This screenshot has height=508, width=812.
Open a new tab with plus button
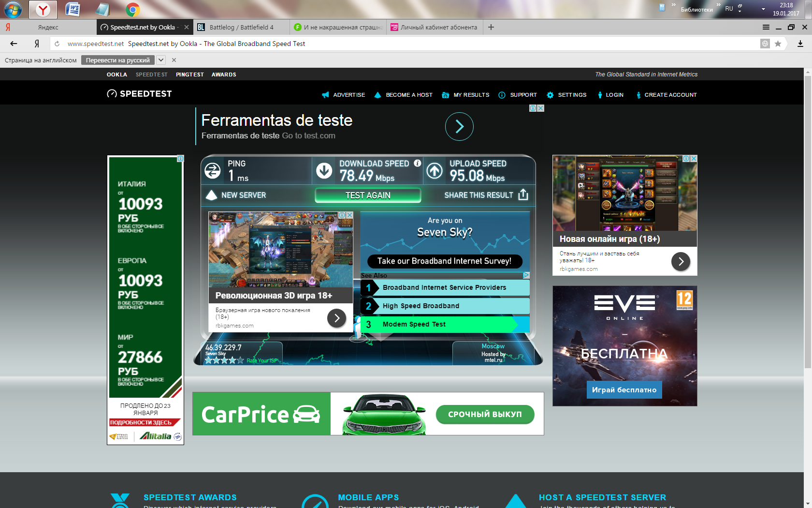[x=491, y=27]
